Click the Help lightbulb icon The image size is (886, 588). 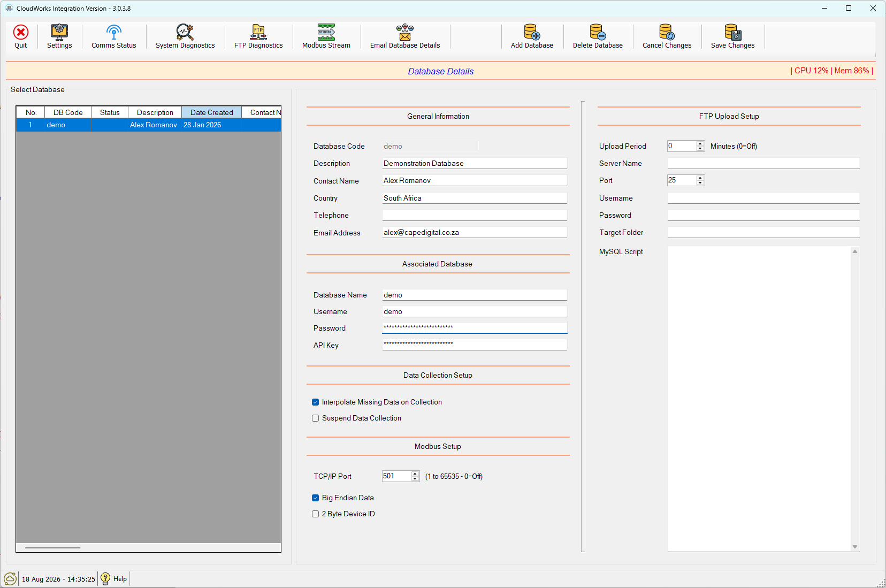point(105,578)
